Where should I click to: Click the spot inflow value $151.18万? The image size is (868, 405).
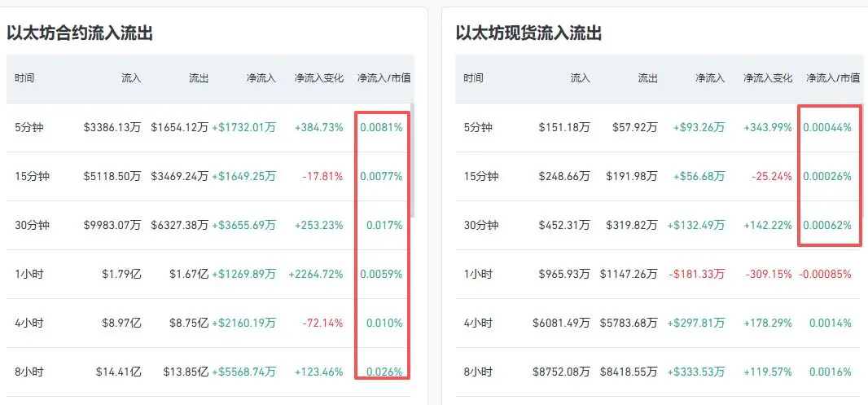(564, 127)
